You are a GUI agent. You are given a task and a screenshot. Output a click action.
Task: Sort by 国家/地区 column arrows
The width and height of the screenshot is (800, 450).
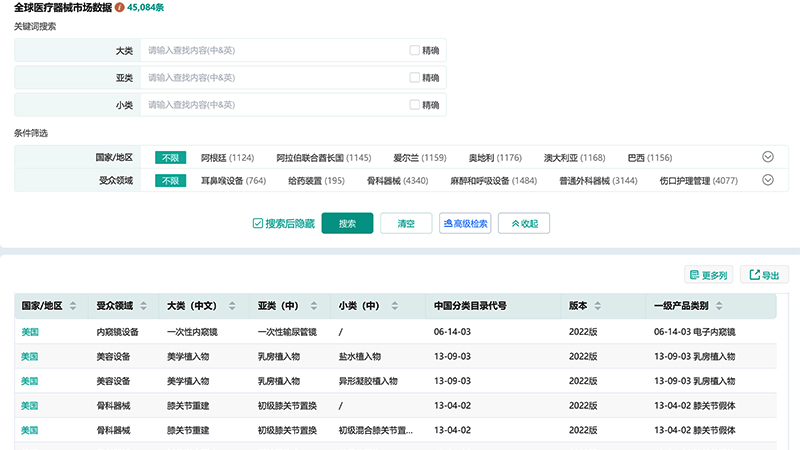73,306
